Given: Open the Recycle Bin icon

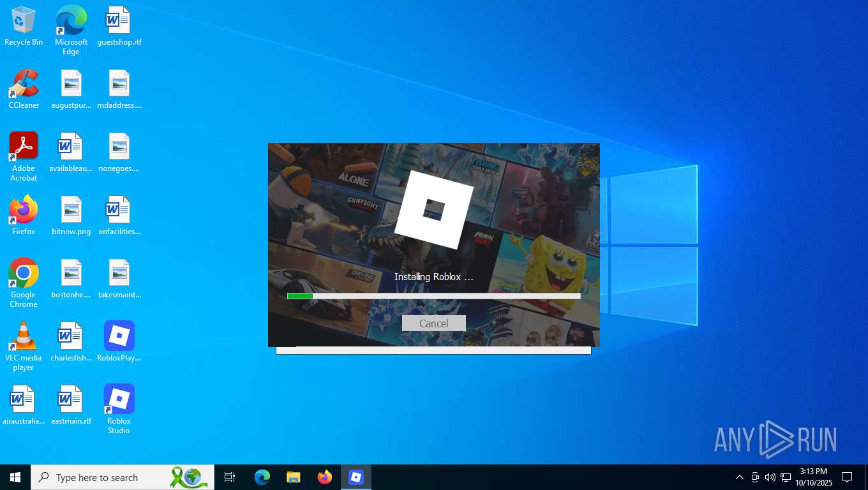Looking at the screenshot, I should pyautogui.click(x=24, y=26).
